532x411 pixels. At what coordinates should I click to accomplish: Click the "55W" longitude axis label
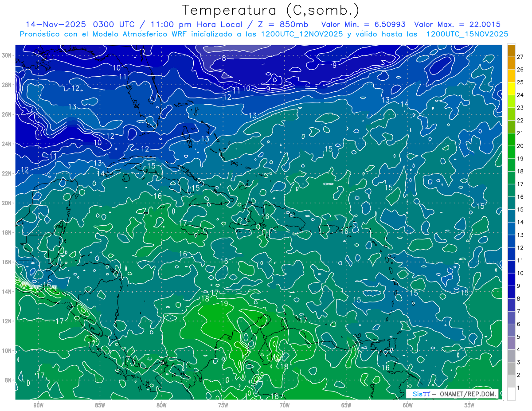469,406
